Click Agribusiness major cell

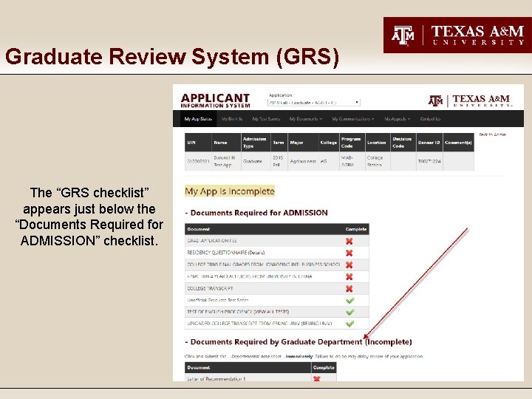[303, 162]
